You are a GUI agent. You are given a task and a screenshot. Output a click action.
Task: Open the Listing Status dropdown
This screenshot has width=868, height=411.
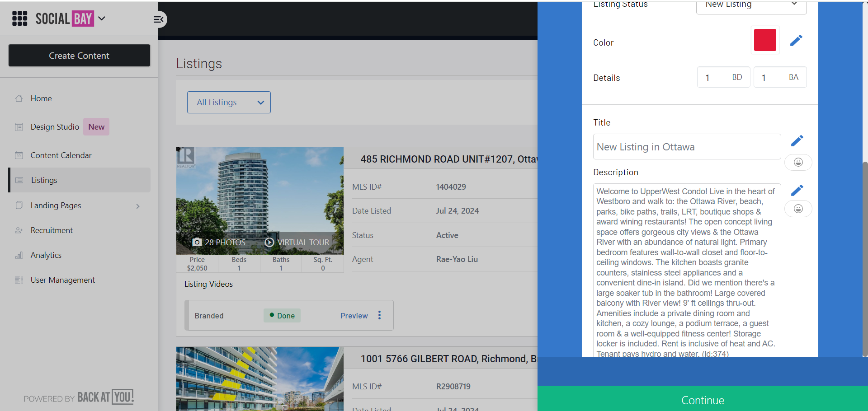[751, 6]
